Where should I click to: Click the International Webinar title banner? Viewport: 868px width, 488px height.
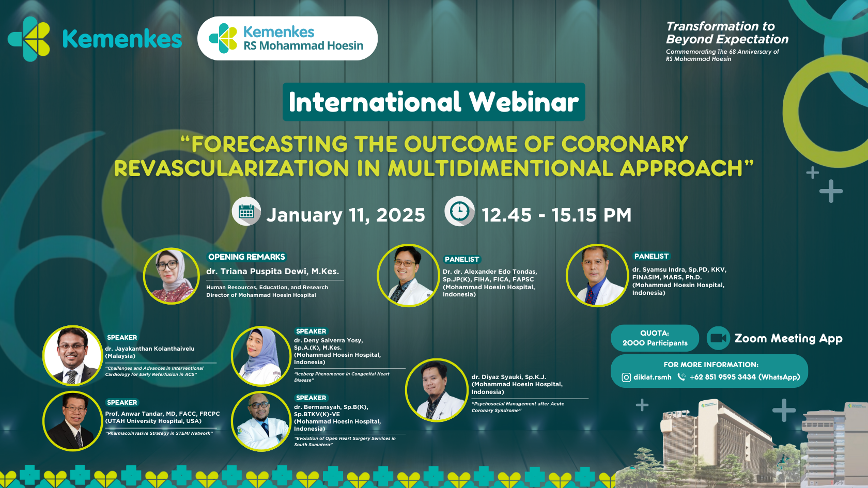(434, 102)
